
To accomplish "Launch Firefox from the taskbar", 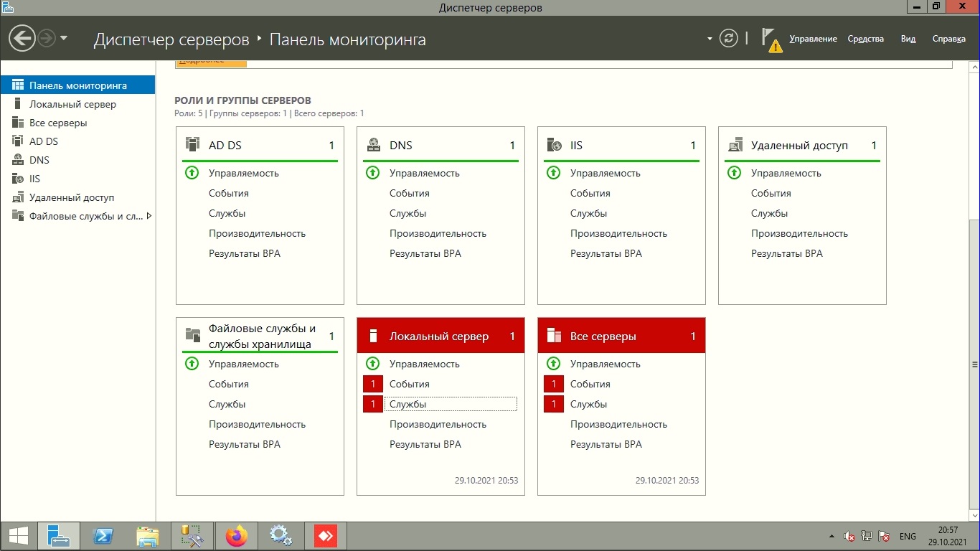I will pyautogui.click(x=236, y=536).
